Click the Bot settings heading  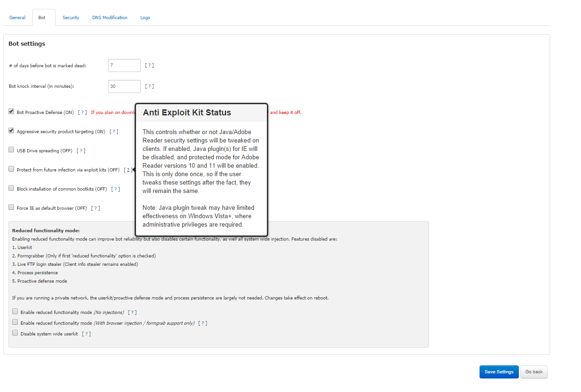tap(27, 44)
